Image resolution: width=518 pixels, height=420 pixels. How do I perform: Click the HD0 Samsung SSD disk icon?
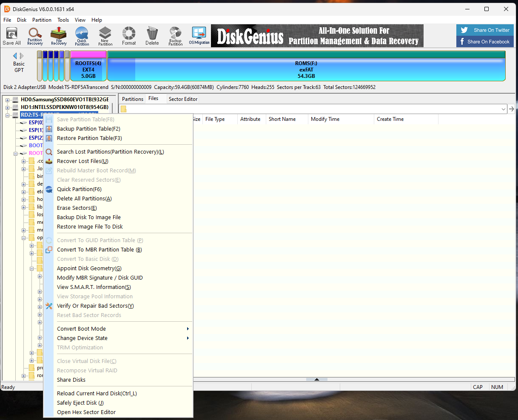[x=16, y=100]
